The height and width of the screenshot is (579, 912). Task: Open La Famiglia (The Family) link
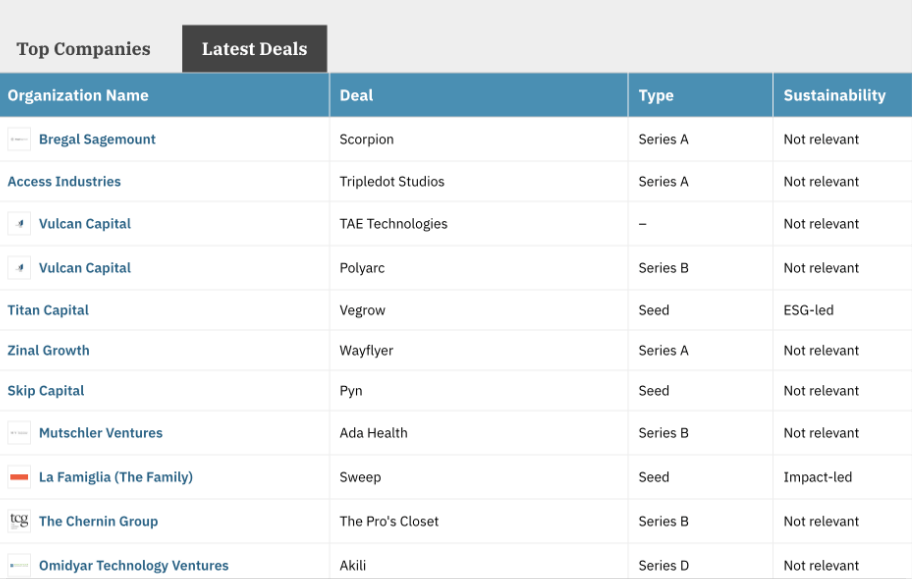[x=115, y=477]
